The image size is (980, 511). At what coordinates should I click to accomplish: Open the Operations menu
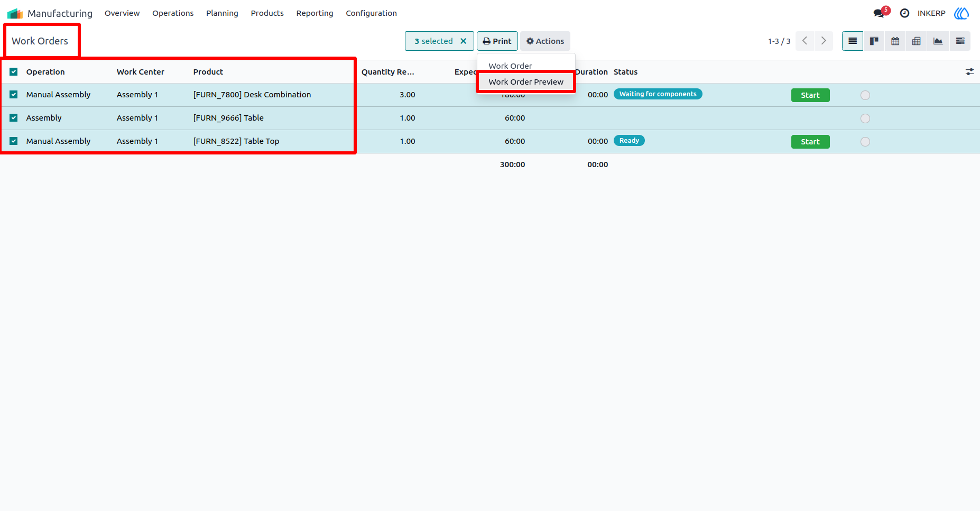click(173, 13)
